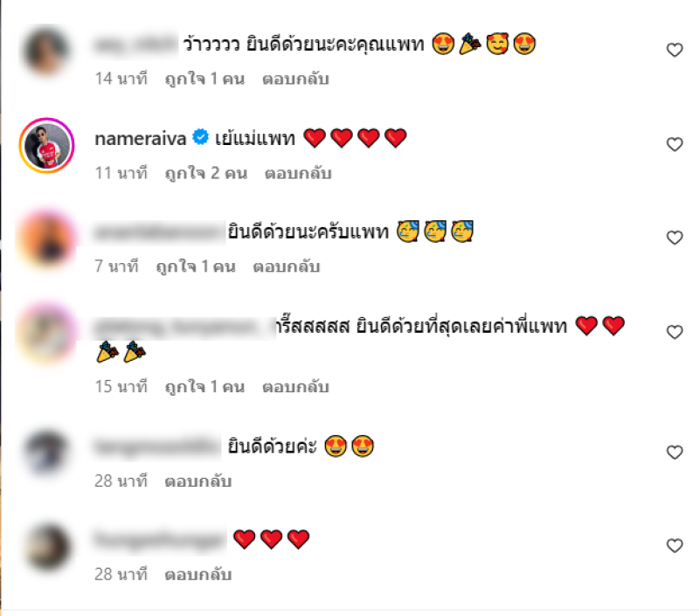699x616 pixels.
Task: Like the comment by nameraiva
Action: 675,144
